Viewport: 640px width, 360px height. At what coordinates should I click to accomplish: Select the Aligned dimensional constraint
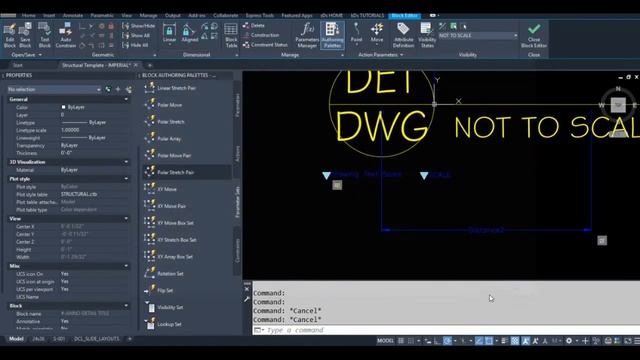[189, 33]
